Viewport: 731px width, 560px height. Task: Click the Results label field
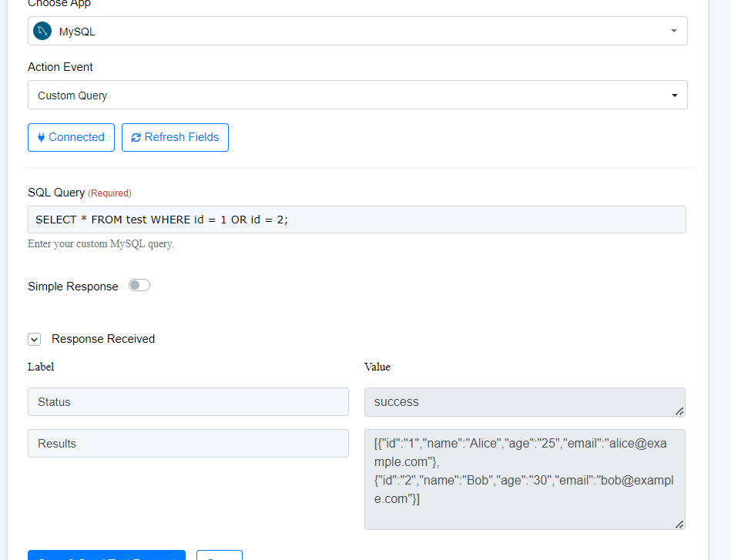point(188,444)
